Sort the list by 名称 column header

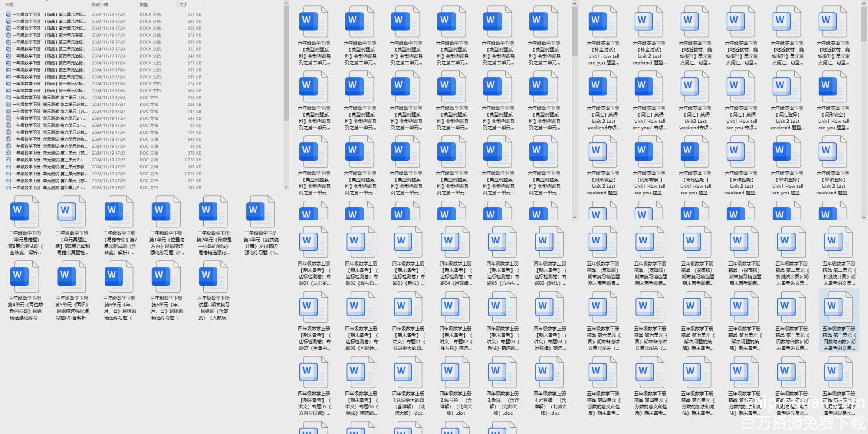click(x=10, y=4)
